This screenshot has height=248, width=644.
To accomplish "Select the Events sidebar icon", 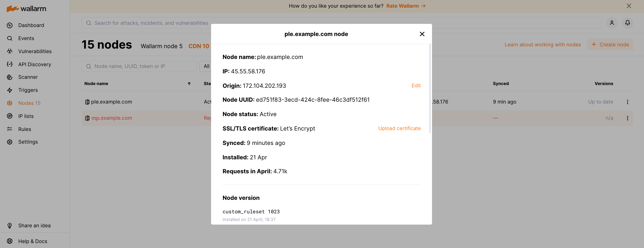I will point(9,38).
